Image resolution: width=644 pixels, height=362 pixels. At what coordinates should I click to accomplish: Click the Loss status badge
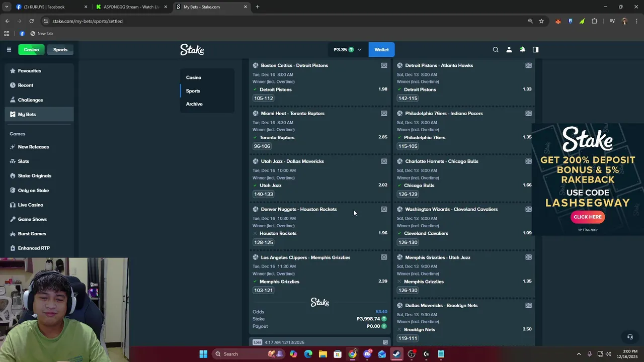258,342
